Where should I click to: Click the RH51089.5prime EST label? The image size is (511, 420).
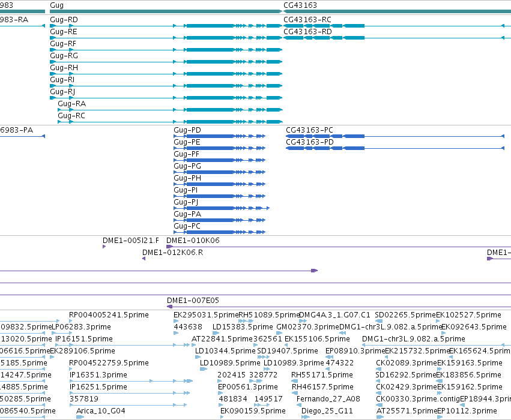click(269, 315)
